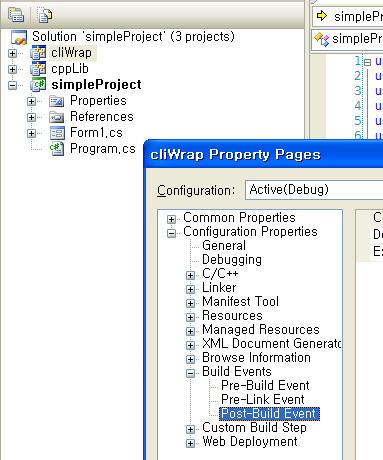Screen dimensions: 383x460
Task: Collapse the Build Events node
Action: tap(190, 373)
